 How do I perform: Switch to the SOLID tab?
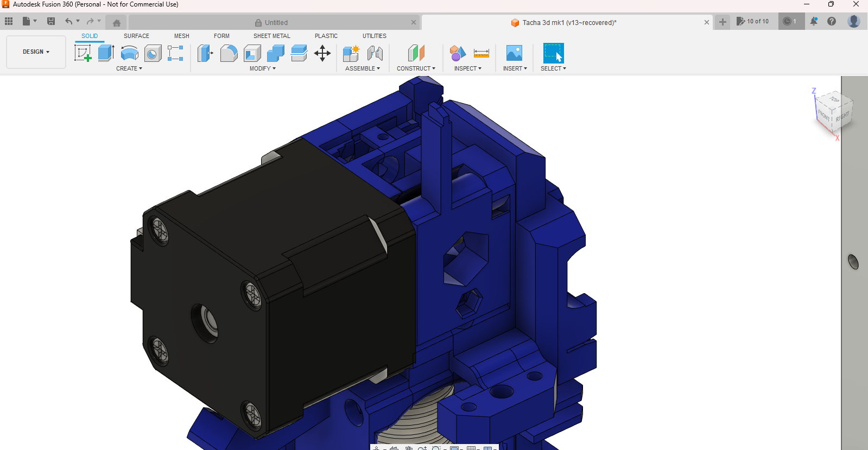click(90, 36)
